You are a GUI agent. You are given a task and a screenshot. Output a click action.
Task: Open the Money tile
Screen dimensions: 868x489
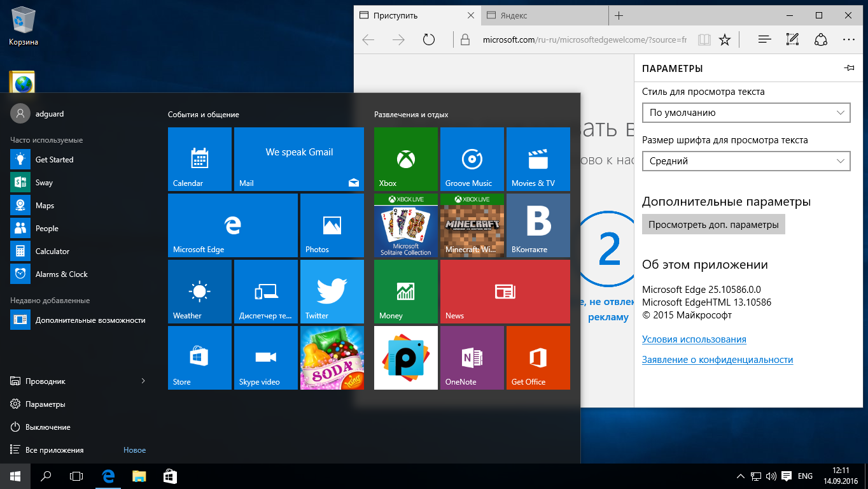pos(406,292)
